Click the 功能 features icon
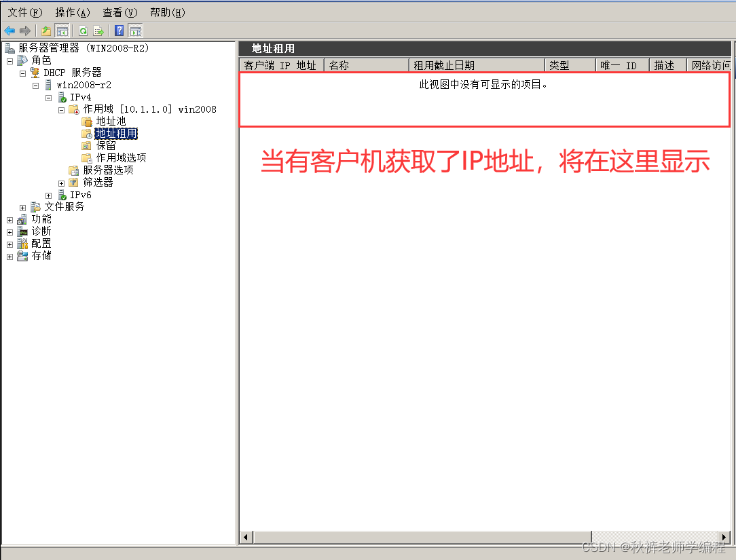This screenshot has width=736, height=560. coord(22,219)
